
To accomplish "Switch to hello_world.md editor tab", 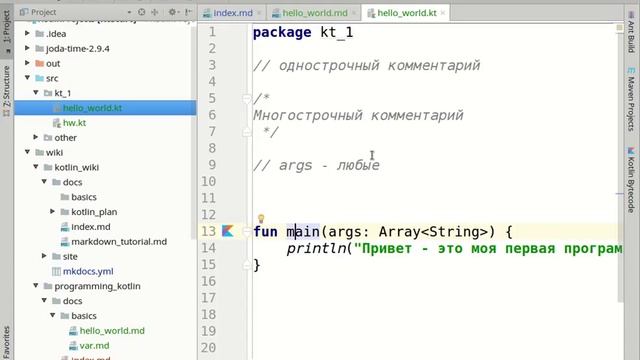I will click(x=315, y=13).
